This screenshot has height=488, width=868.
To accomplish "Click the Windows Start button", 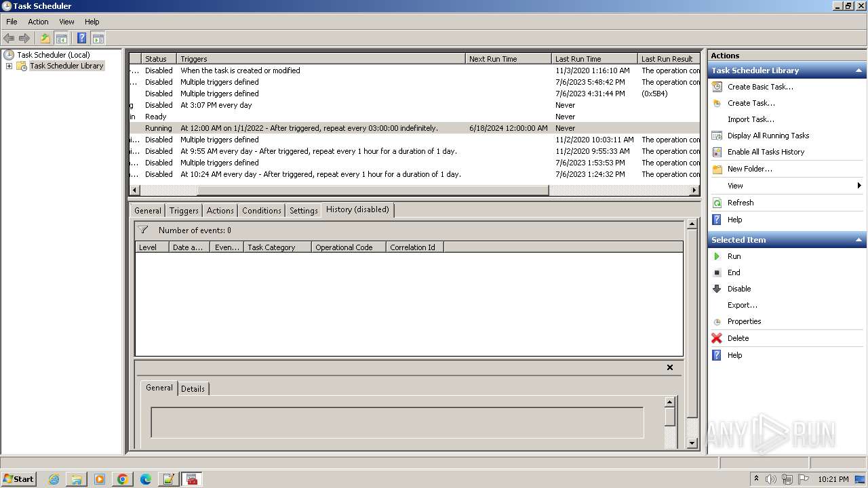I will coord(19,479).
